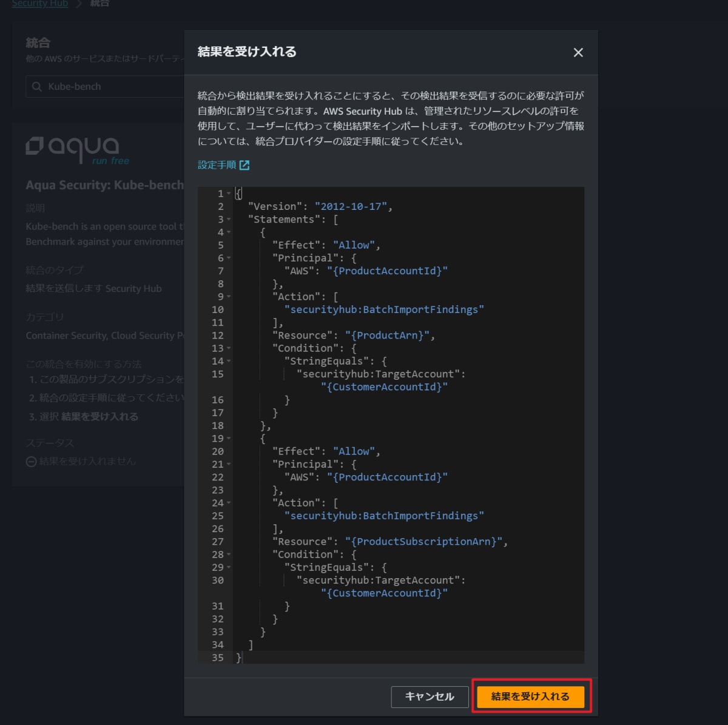
Task: Click the search magnifier icon
Action: point(37,87)
